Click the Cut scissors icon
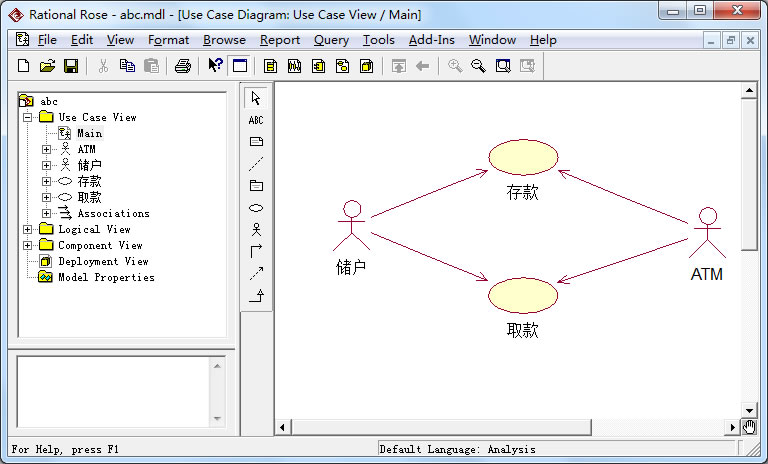The height and width of the screenshot is (464, 768). tap(103, 66)
